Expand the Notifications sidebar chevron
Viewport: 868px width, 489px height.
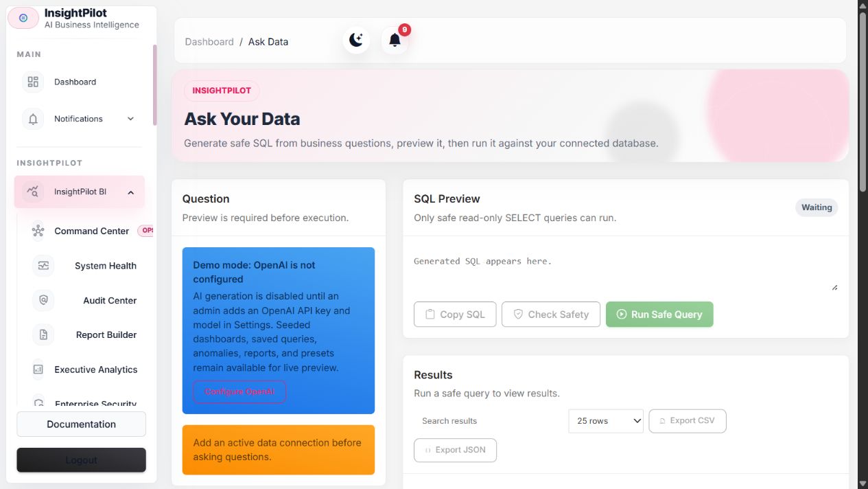pos(130,119)
